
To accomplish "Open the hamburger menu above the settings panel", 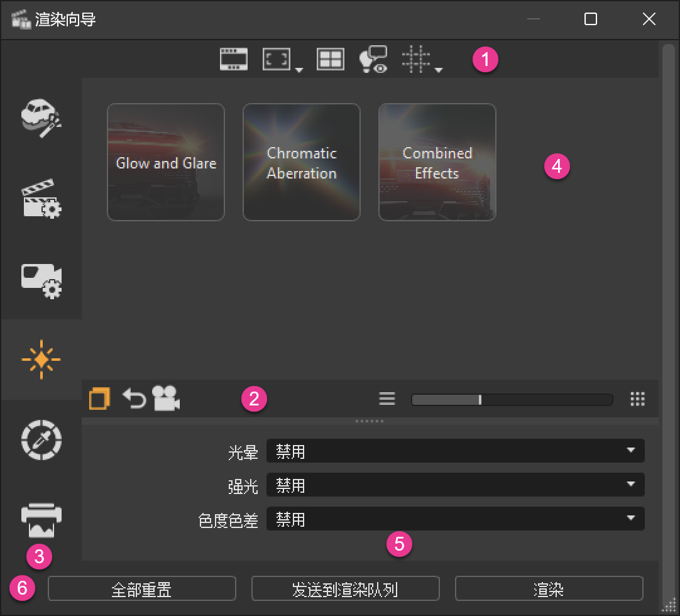I will (387, 398).
